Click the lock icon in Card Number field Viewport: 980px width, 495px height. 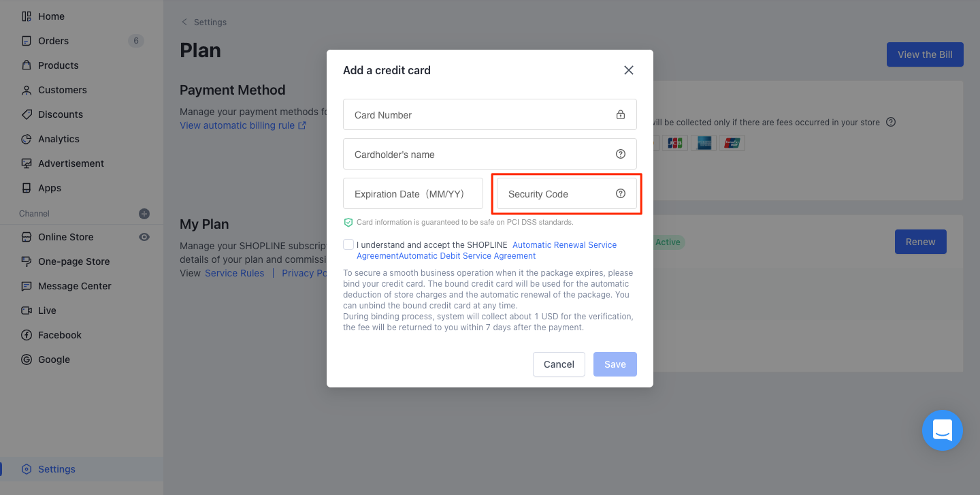[x=621, y=114]
